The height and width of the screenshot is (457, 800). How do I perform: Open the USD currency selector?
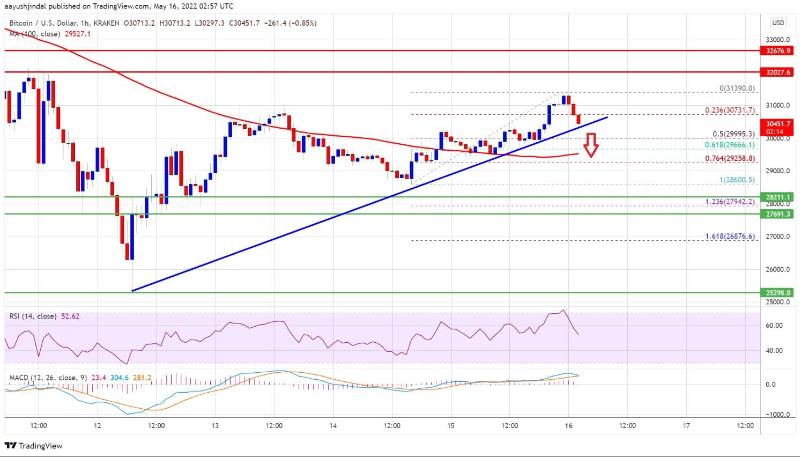778,23
